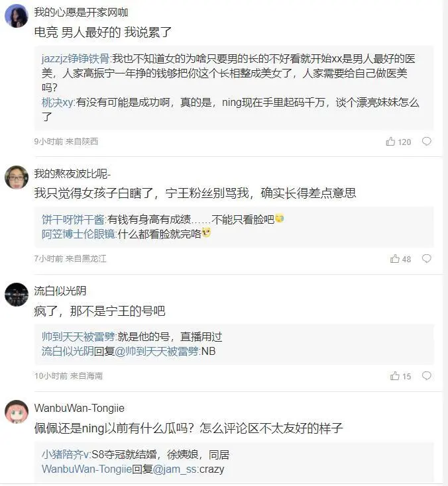Reply to the comment from 黑龙江
Viewport: 448px width, 486px height.
coord(427,259)
